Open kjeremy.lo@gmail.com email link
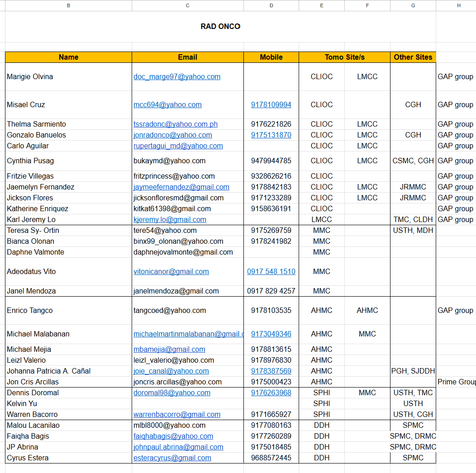The height and width of the screenshot is (473, 476). pos(170,219)
